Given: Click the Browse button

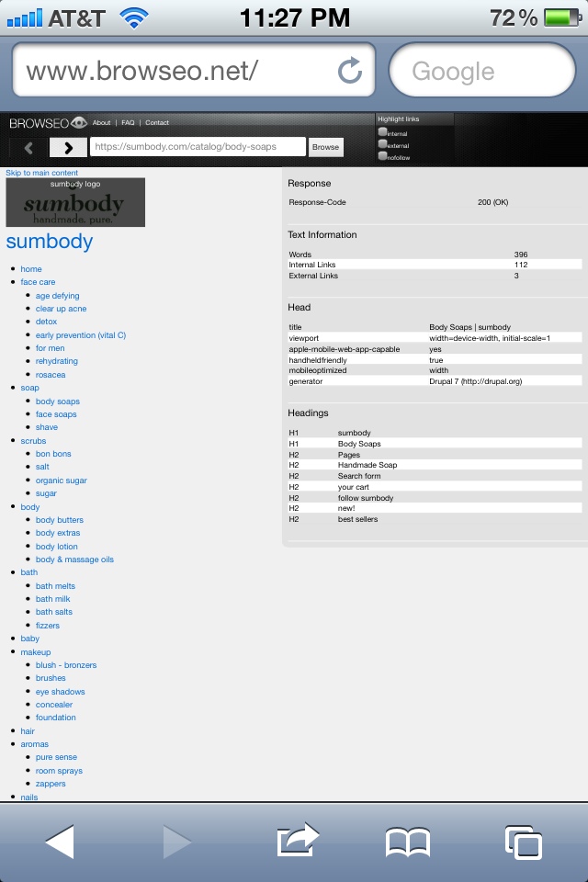Looking at the screenshot, I should [x=326, y=147].
